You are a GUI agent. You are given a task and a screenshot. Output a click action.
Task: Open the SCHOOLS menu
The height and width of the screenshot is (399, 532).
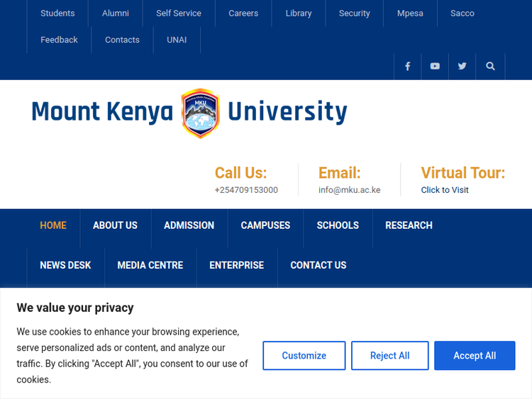338,225
